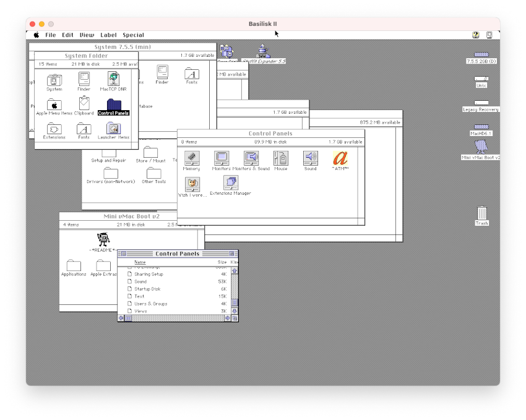Select the StuffIt Expander 5.5 desktop icon
The image size is (526, 420).
(263, 51)
